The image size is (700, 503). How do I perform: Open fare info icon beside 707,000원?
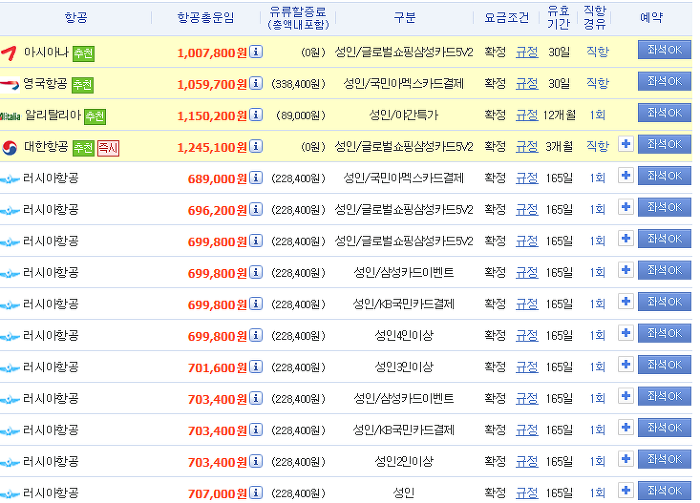click(256, 492)
